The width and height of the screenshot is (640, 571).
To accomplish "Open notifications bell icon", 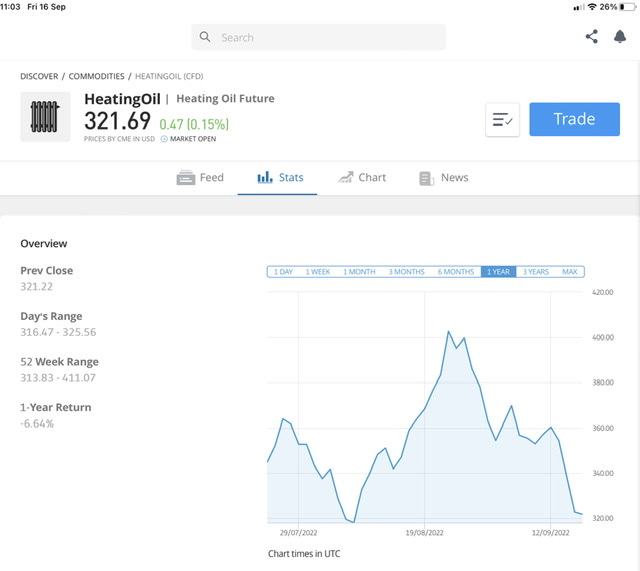I will (619, 37).
